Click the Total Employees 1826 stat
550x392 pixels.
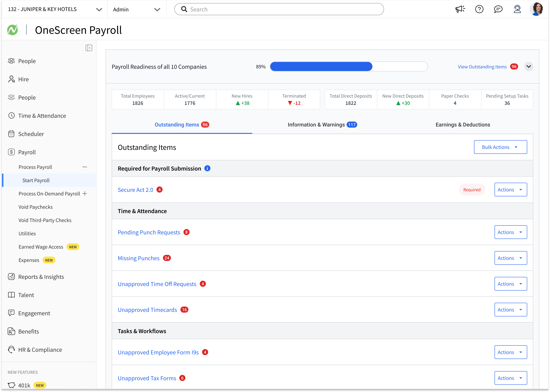pos(137,100)
